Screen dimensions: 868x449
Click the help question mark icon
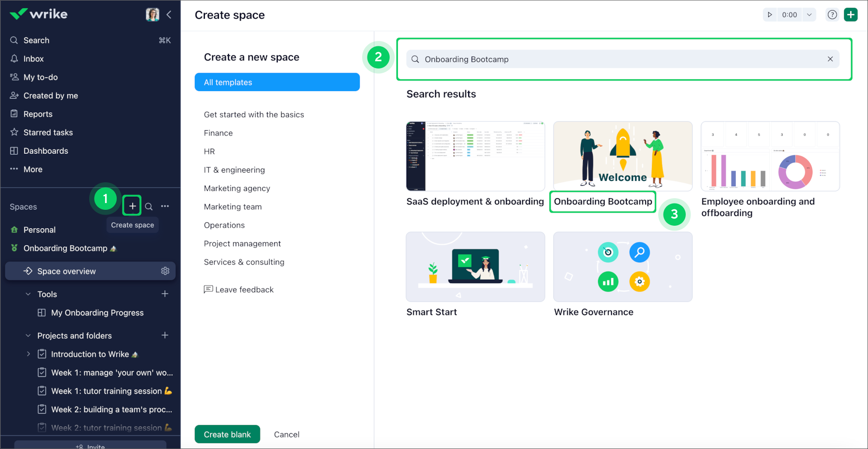click(832, 15)
